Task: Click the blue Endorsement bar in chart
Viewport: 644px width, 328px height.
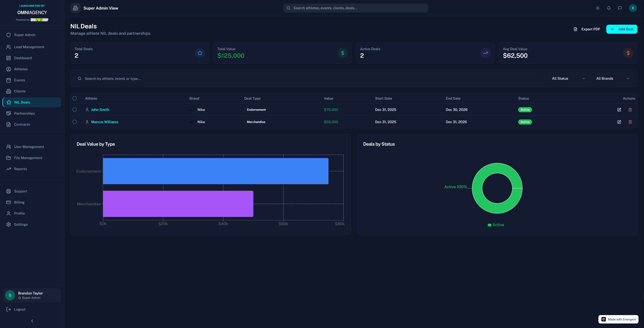Action: [x=216, y=171]
